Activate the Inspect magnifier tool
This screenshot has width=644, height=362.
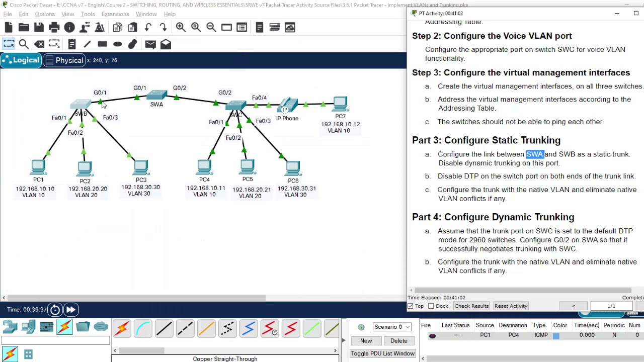point(24,44)
